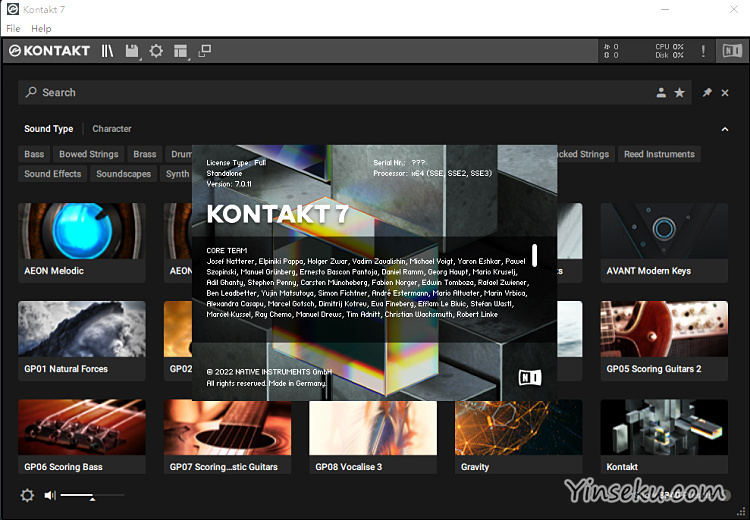Collapse the tag filter chevron
This screenshot has width=750, height=520.
coord(725,129)
